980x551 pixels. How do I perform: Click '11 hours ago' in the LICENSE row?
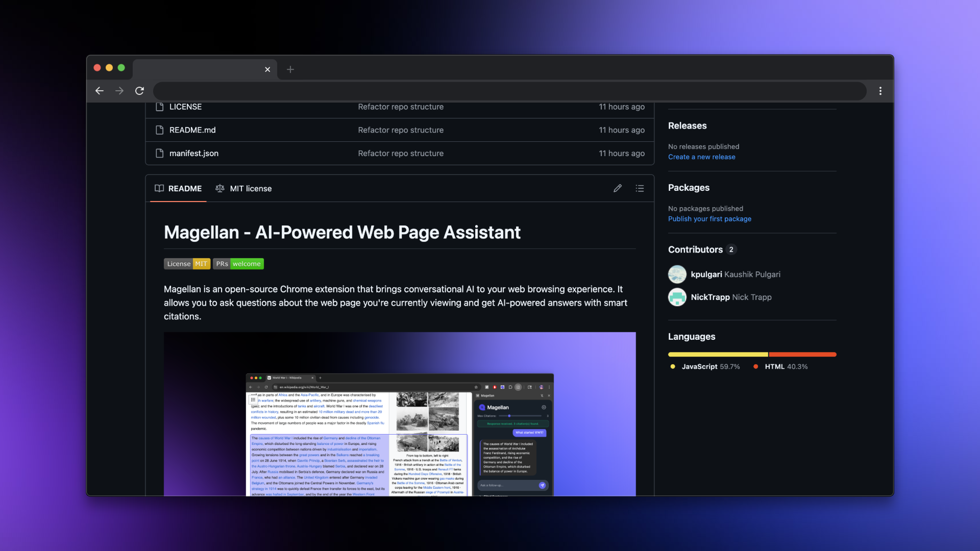tap(622, 107)
